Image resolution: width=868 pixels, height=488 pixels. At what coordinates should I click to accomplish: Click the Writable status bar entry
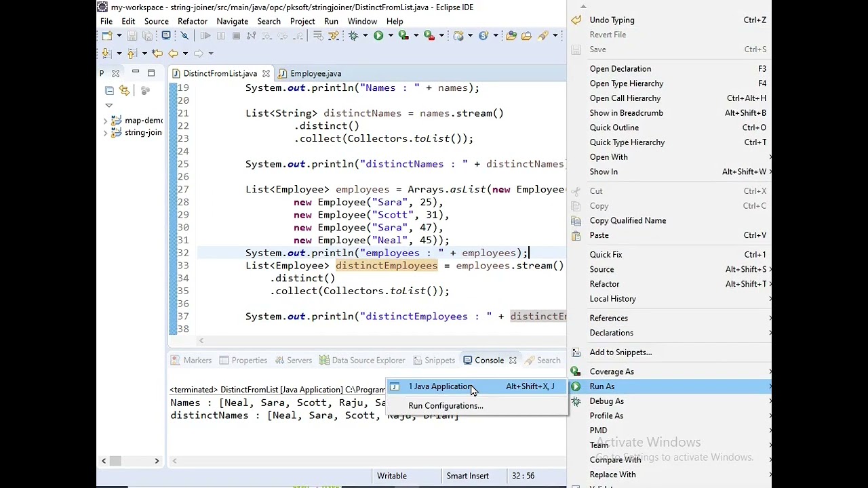tap(392, 476)
